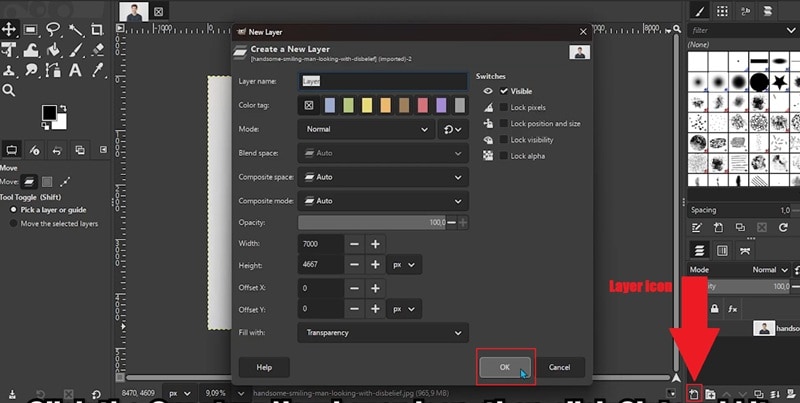Open the Composite space dropdown

point(383,177)
